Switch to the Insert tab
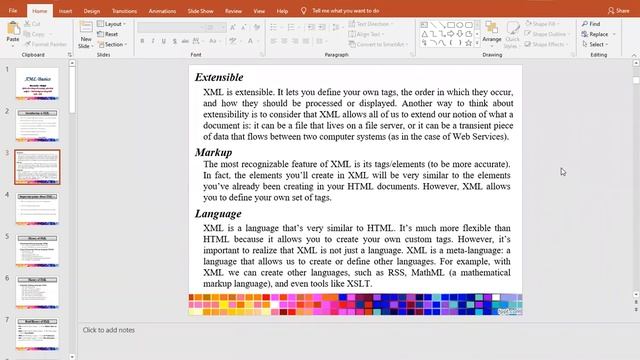 pyautogui.click(x=65, y=11)
